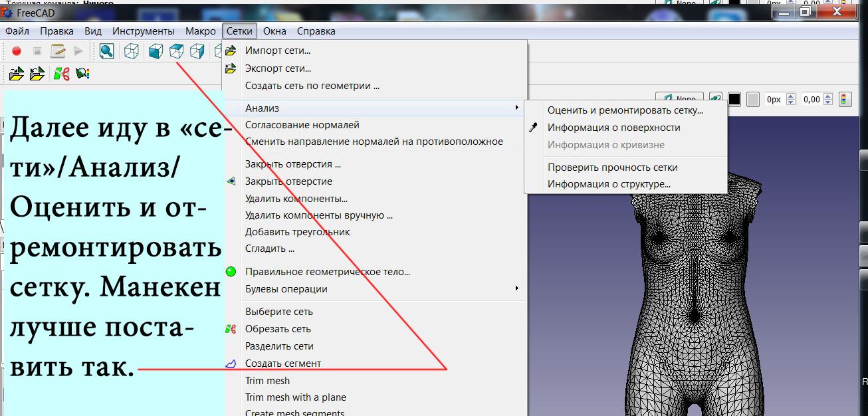The image size is (868, 416).
Task: Select right view cube icon in toolbar
Action: (x=197, y=51)
